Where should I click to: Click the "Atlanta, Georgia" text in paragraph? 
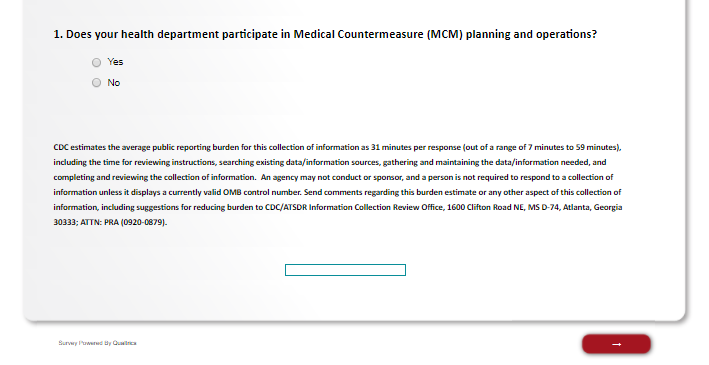coord(592,208)
